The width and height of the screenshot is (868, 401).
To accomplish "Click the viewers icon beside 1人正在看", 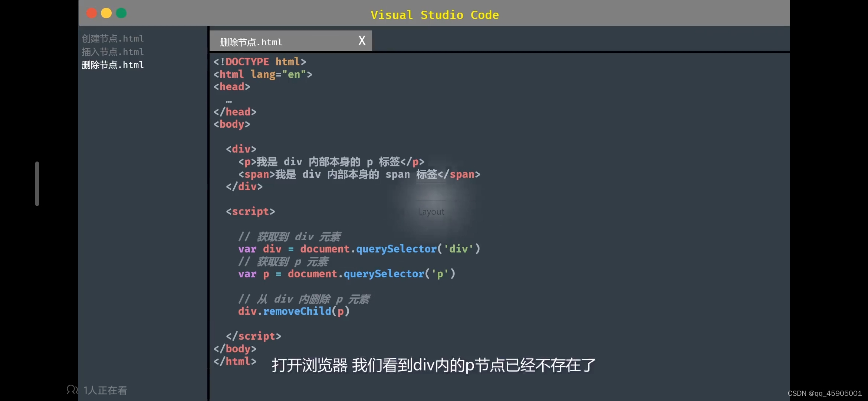I will 72,389.
